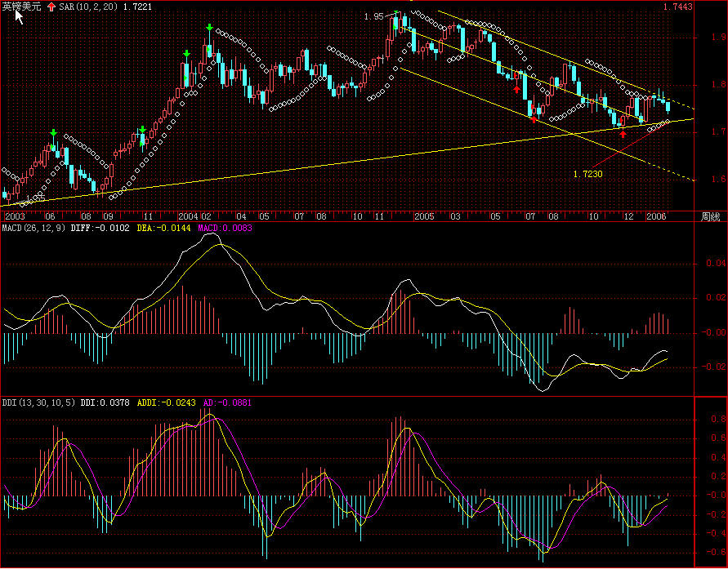The height and width of the screenshot is (569, 728).
Task: Click the red price 1.7443 at top right
Action: pyautogui.click(x=678, y=7)
